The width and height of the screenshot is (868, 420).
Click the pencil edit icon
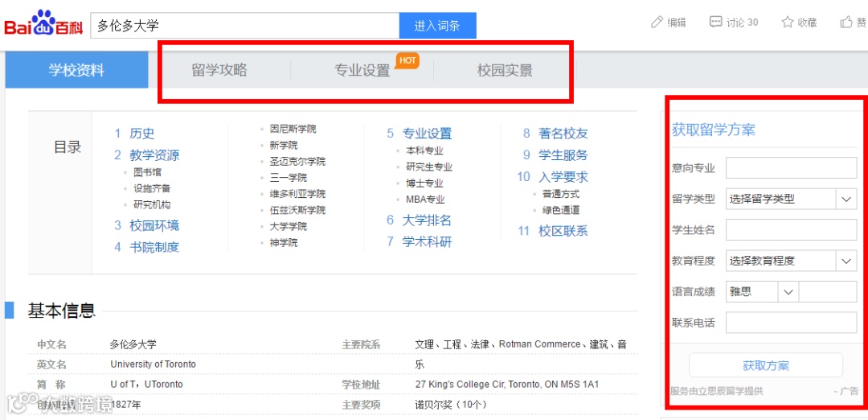tap(657, 23)
